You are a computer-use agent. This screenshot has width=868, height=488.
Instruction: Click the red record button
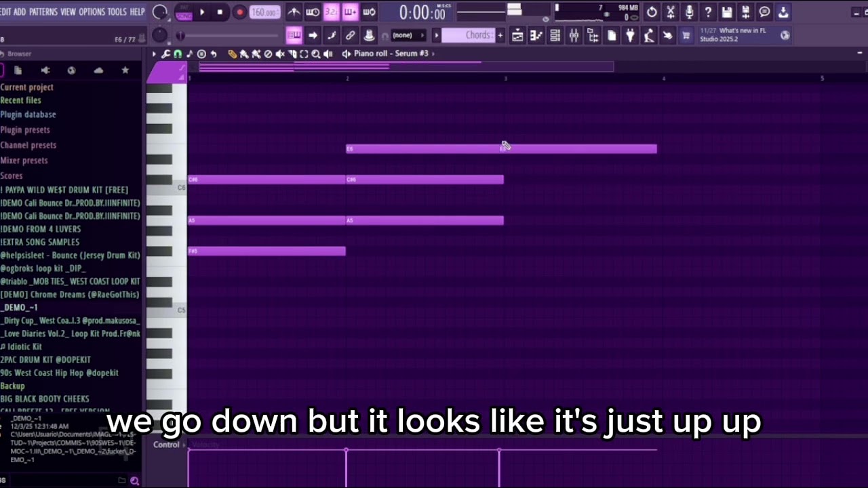(239, 12)
